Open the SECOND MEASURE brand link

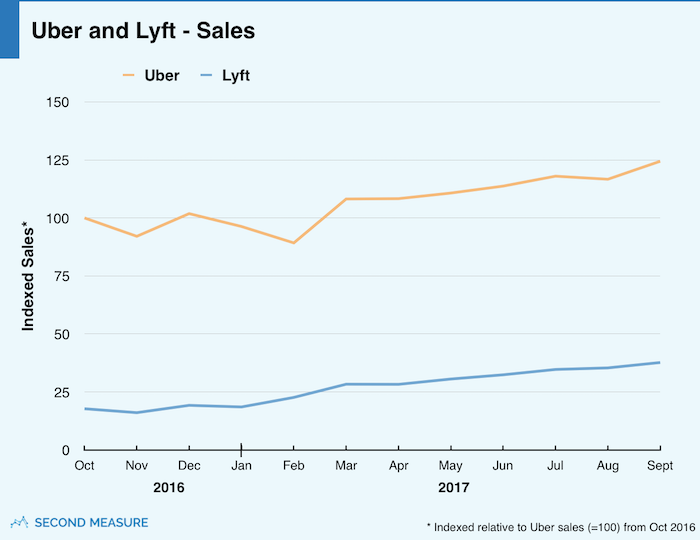click(79, 523)
